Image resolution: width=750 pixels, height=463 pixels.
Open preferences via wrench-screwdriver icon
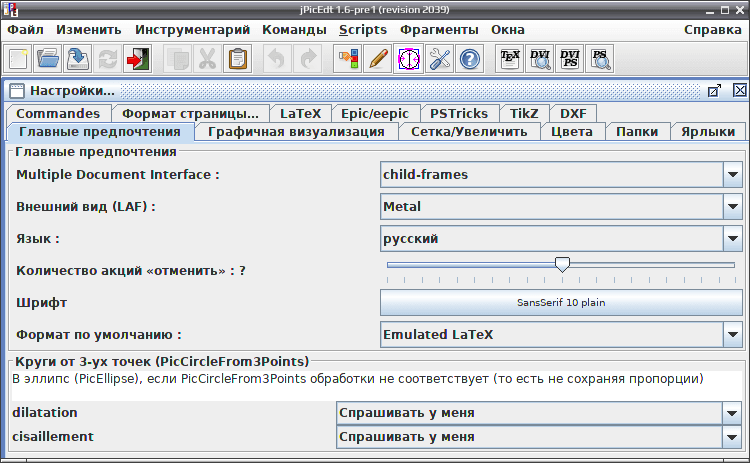(x=439, y=59)
